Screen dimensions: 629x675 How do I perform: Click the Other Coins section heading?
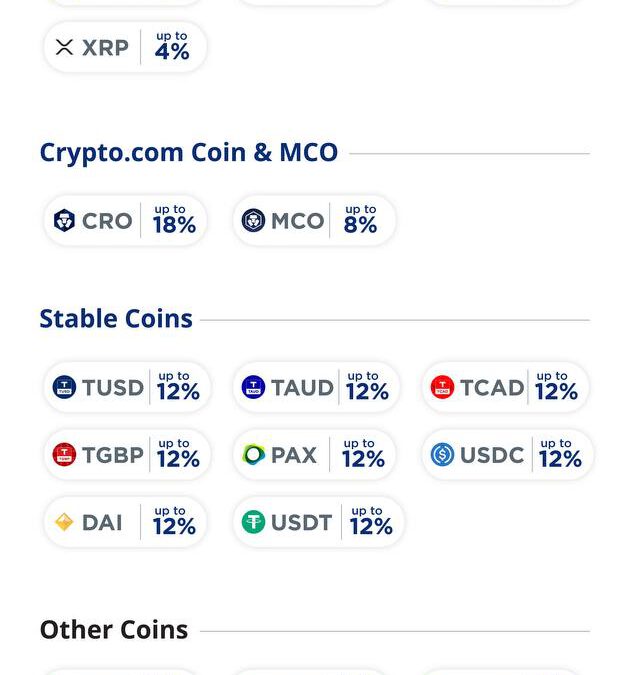click(x=114, y=630)
